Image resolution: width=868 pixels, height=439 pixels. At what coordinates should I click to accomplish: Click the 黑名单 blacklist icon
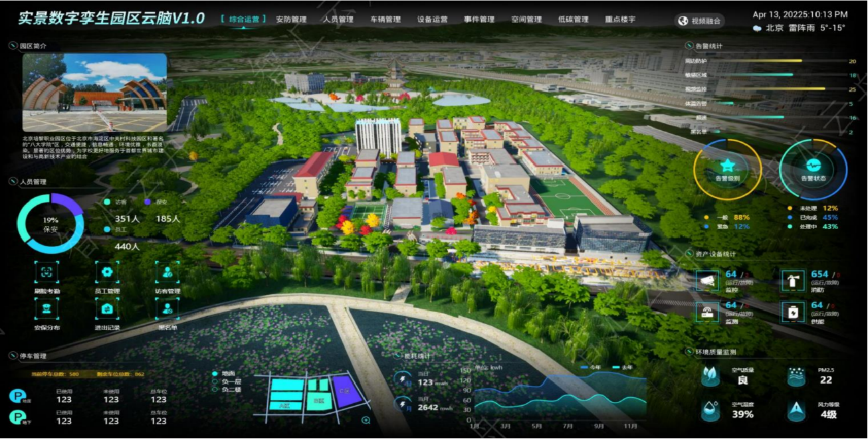[167, 308]
